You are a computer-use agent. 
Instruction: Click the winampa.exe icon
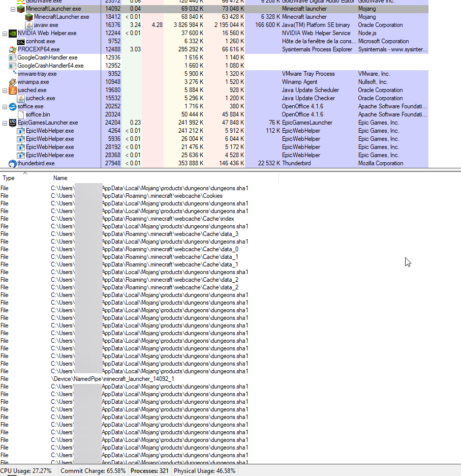click(12, 82)
